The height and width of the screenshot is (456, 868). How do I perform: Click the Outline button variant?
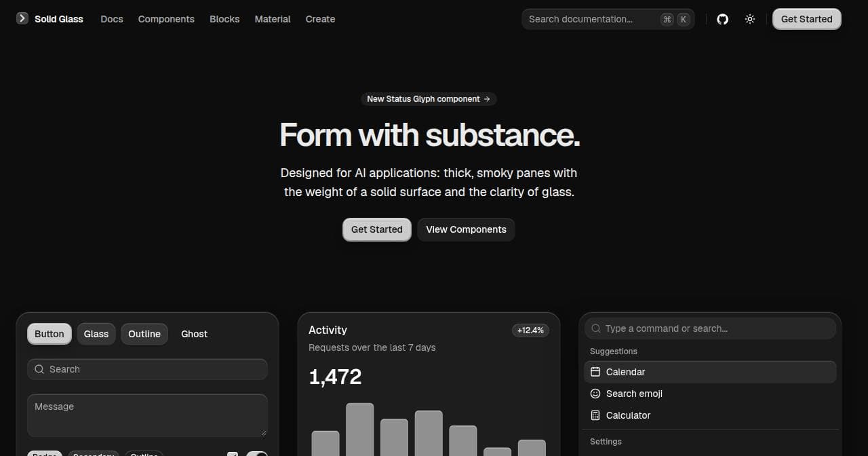click(144, 334)
